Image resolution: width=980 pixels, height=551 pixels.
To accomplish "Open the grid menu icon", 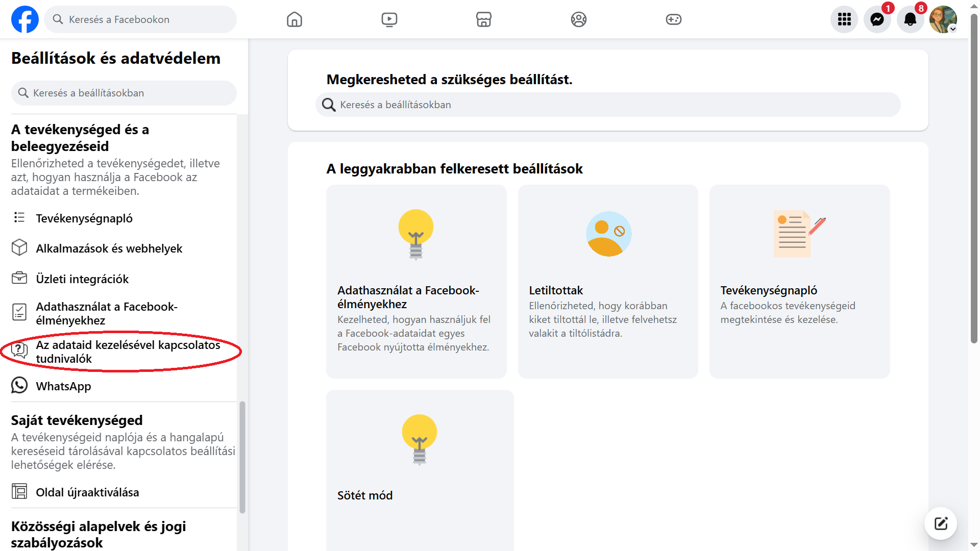I will (844, 19).
